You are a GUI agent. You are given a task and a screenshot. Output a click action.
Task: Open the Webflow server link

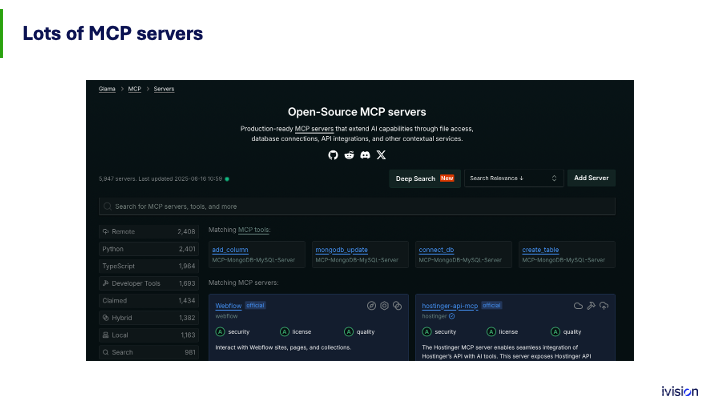[x=228, y=306]
